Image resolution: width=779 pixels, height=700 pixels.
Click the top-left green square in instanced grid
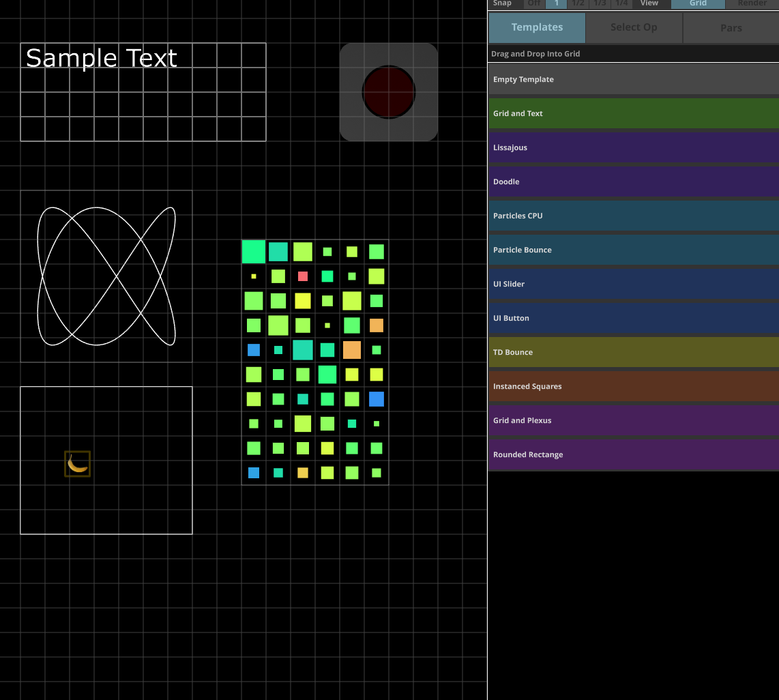click(x=254, y=252)
